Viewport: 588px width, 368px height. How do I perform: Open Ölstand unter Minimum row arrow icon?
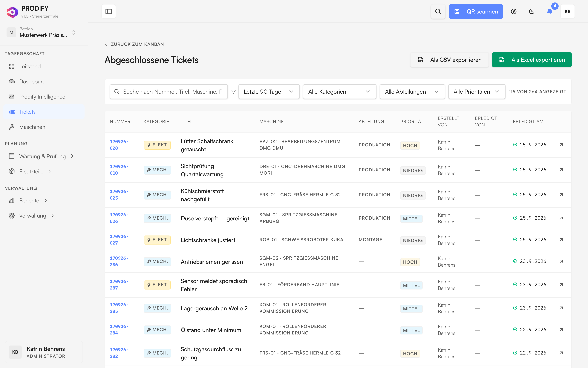click(x=561, y=330)
